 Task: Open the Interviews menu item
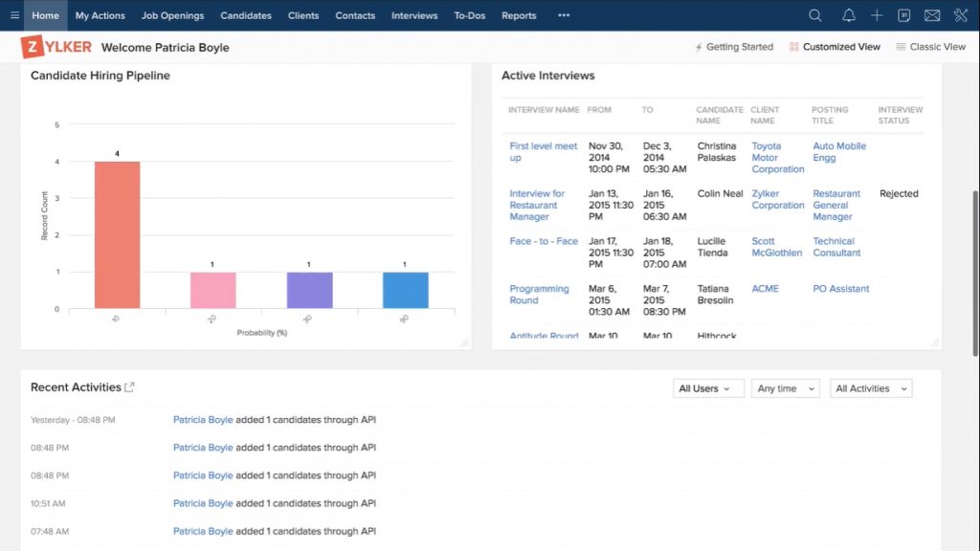point(413,14)
